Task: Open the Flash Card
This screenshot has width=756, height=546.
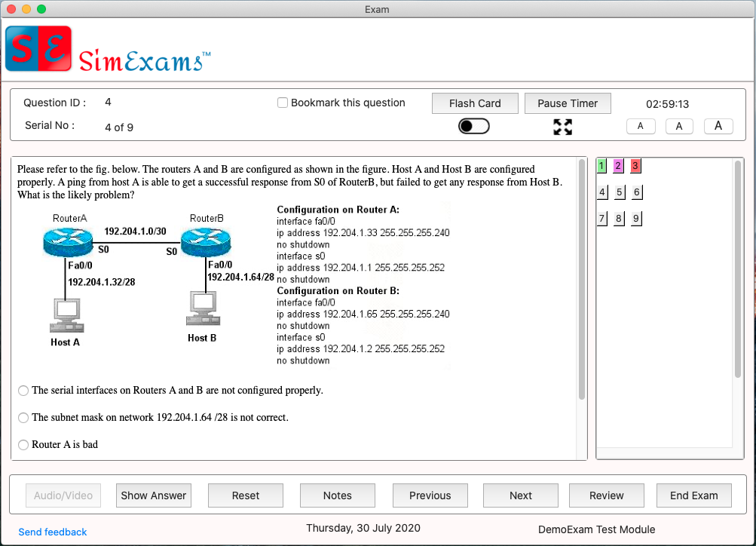Action: pyautogui.click(x=475, y=103)
